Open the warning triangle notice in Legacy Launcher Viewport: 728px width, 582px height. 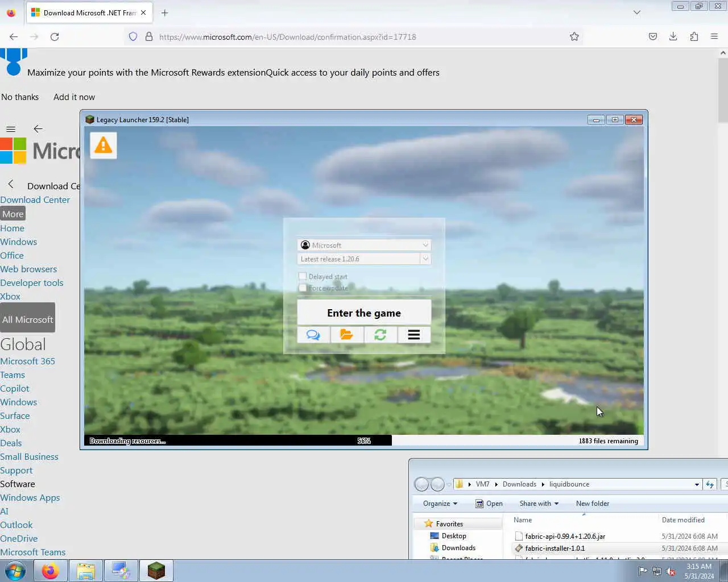103,145
